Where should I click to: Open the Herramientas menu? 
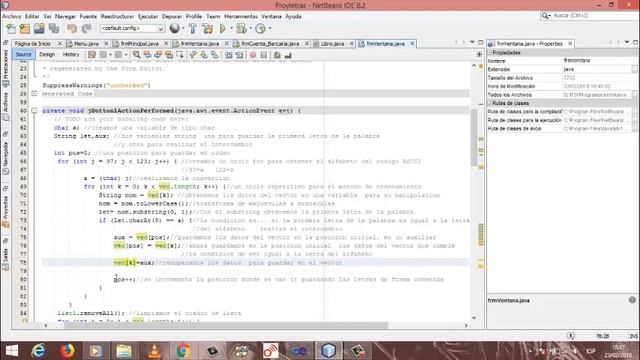pyautogui.click(x=241, y=16)
